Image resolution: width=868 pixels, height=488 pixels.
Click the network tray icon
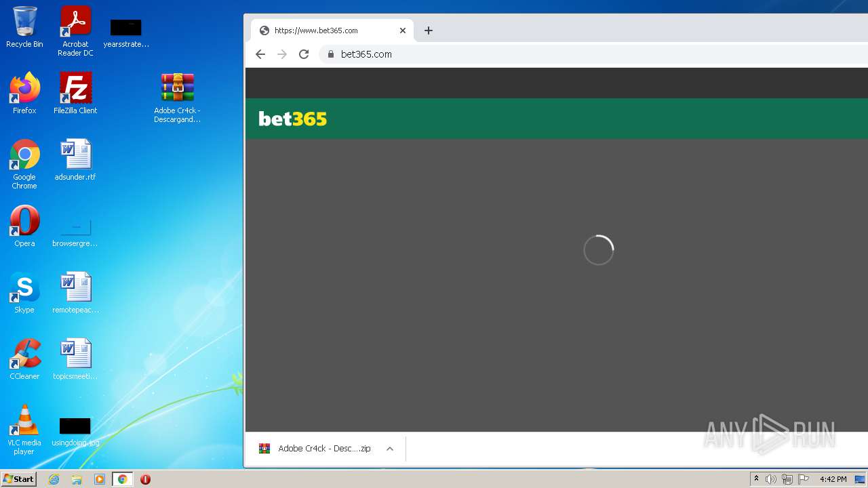coord(787,479)
